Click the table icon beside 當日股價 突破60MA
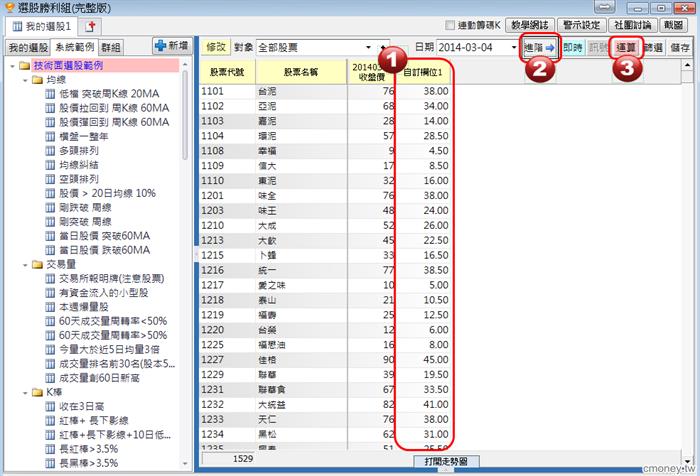Viewport: 700px width, 476px height. 50,236
